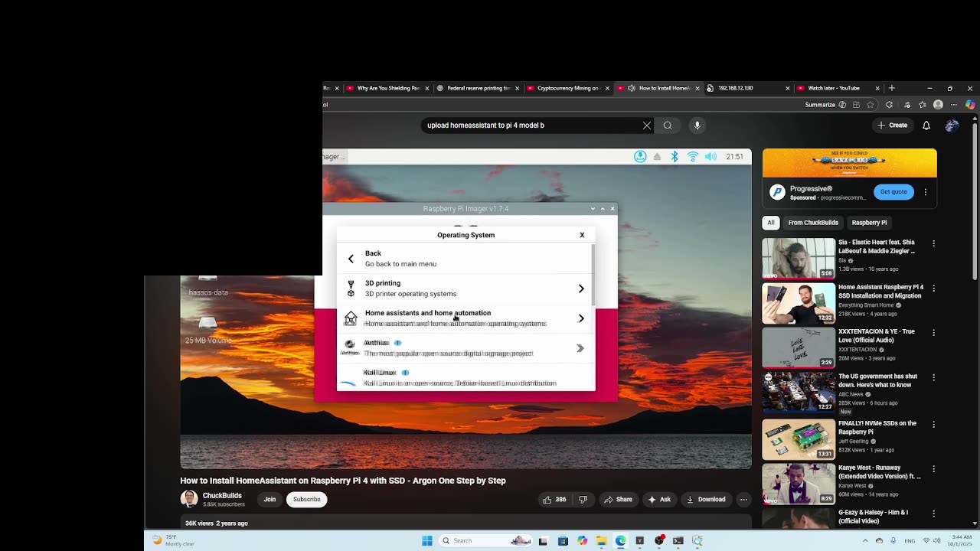
Task: Open options for Sia Elastic Heart video
Action: pos(933,243)
